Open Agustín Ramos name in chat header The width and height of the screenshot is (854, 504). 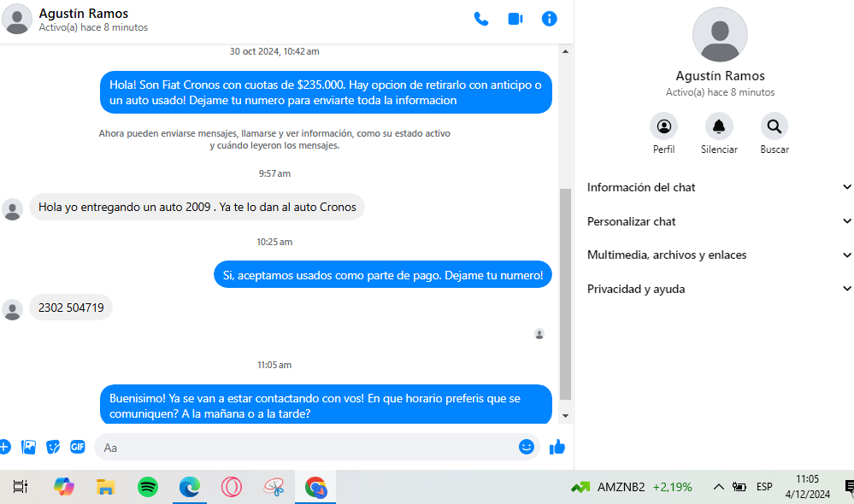[84, 14]
